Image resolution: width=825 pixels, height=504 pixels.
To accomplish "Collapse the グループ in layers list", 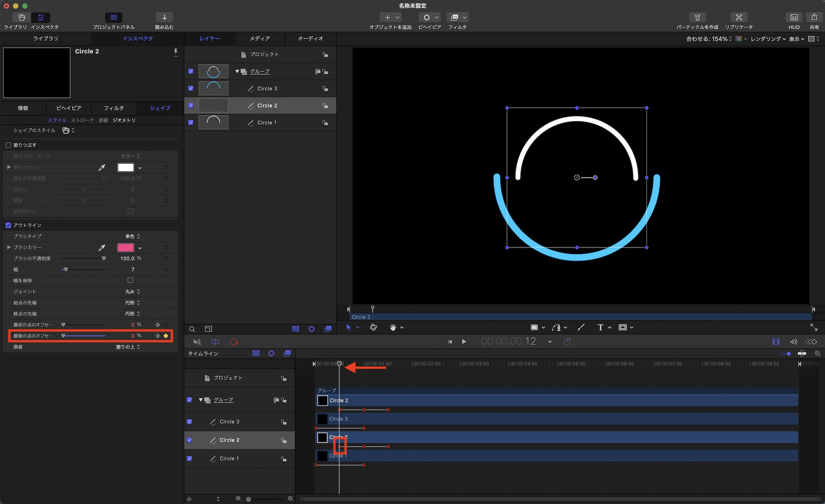I will 237,71.
